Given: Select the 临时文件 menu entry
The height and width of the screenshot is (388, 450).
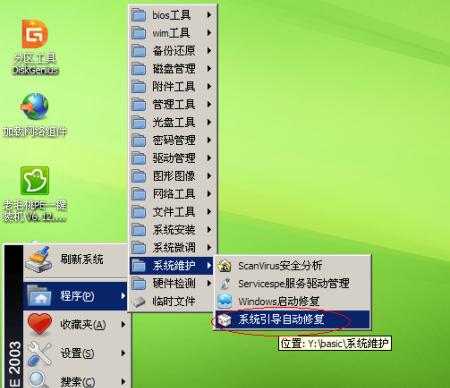Looking at the screenshot, I should click(172, 301).
